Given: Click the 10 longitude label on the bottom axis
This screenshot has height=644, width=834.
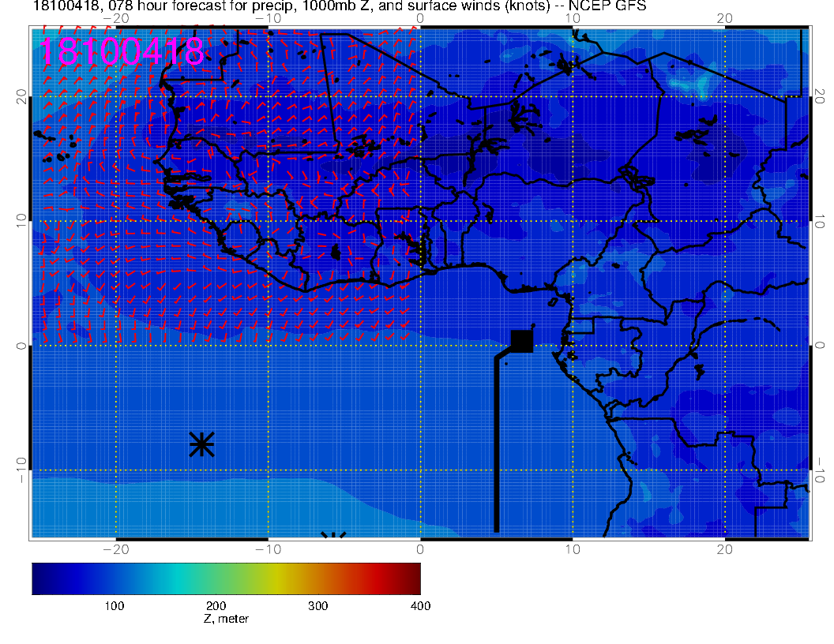Looking at the screenshot, I should pyautogui.click(x=573, y=549).
